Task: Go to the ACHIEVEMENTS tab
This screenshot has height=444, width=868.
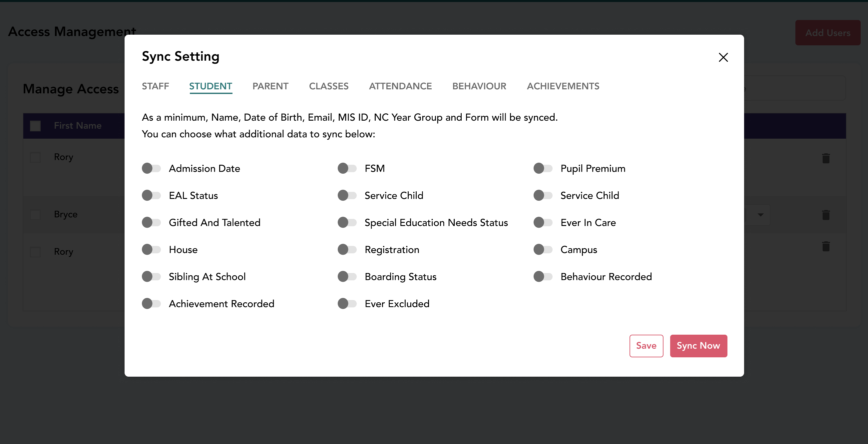Action: pos(563,86)
